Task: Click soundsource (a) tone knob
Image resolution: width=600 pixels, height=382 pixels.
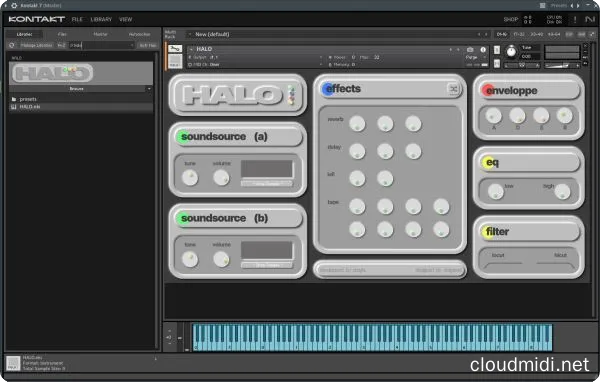Action: tap(190, 178)
